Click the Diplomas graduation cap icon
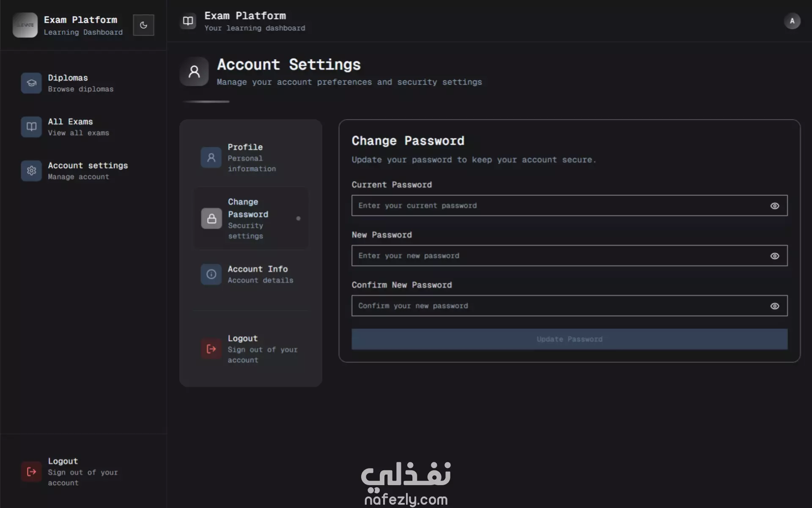This screenshot has width=812, height=508. (31, 83)
